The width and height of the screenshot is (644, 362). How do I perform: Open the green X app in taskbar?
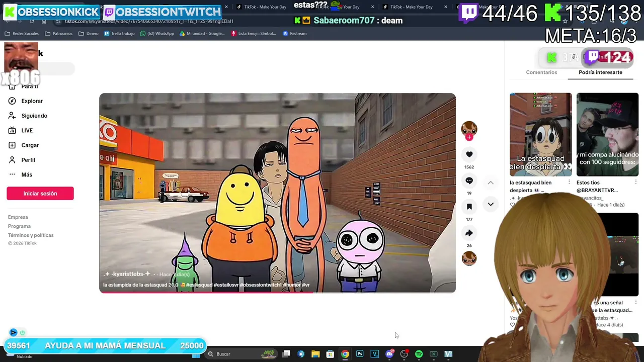[433, 354]
